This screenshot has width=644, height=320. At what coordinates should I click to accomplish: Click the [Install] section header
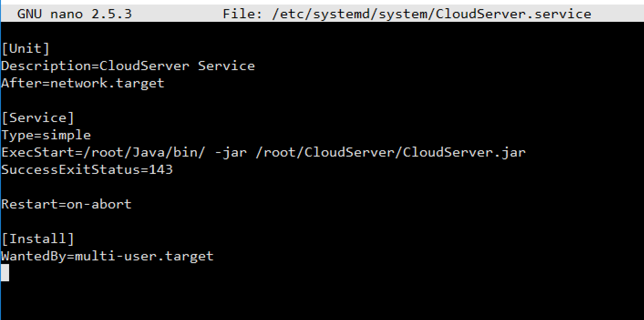click(38, 239)
